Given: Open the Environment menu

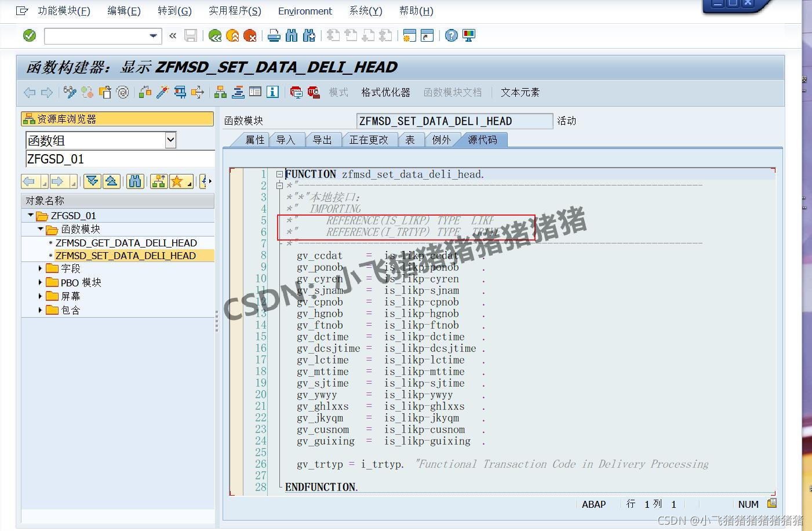Looking at the screenshot, I should point(305,11).
